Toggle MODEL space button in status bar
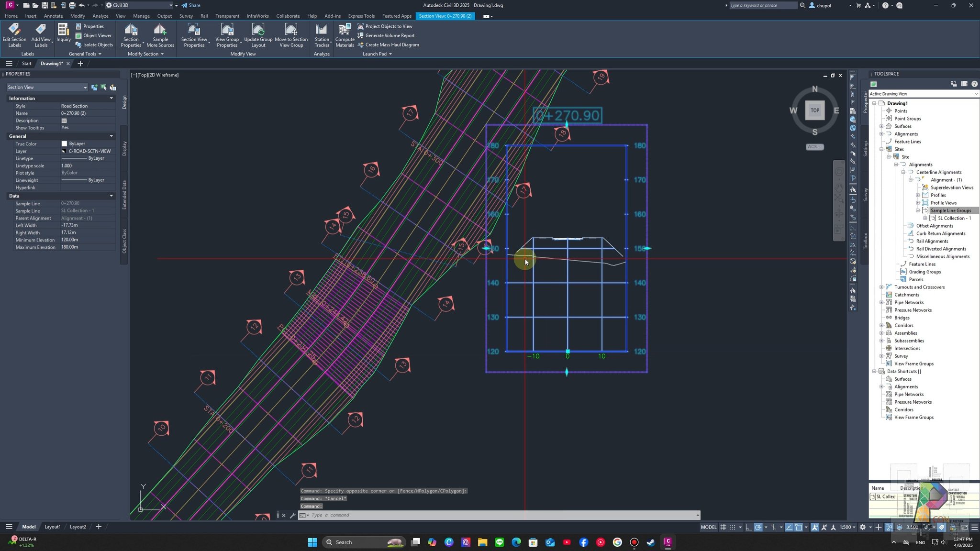The width and height of the screenshot is (980, 551). pos(709,527)
